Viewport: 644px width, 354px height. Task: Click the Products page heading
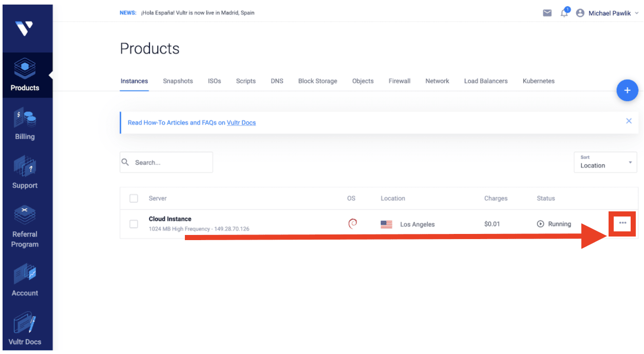(x=150, y=49)
